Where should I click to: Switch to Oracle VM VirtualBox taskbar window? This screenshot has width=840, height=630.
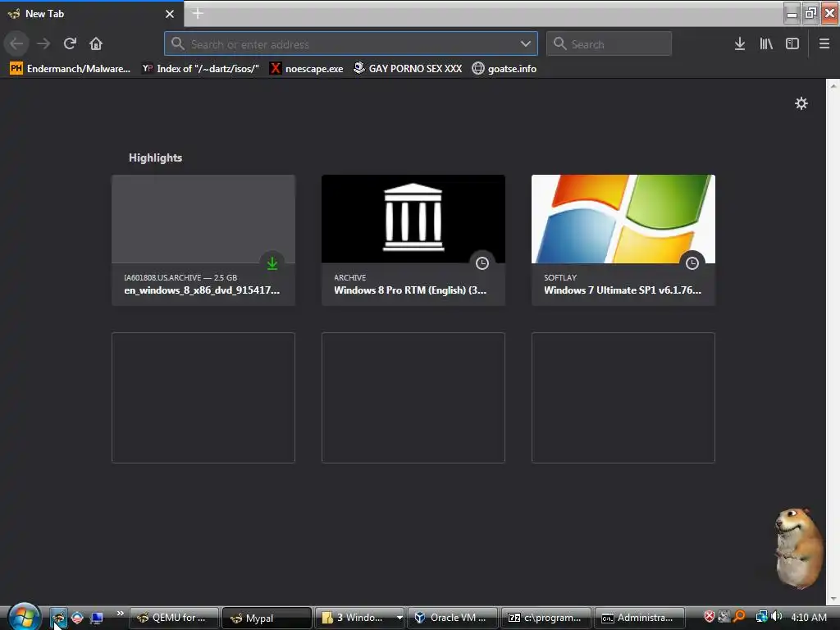point(453,618)
